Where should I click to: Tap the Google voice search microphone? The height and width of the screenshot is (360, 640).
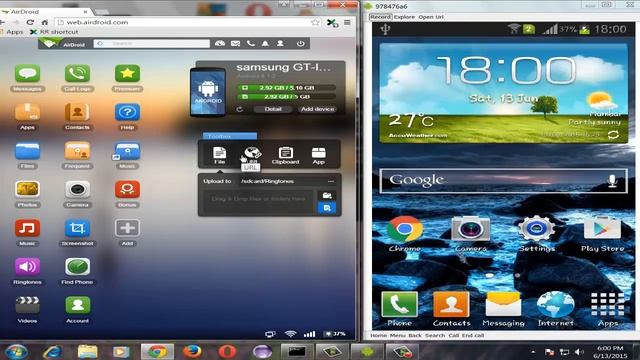tap(612, 180)
